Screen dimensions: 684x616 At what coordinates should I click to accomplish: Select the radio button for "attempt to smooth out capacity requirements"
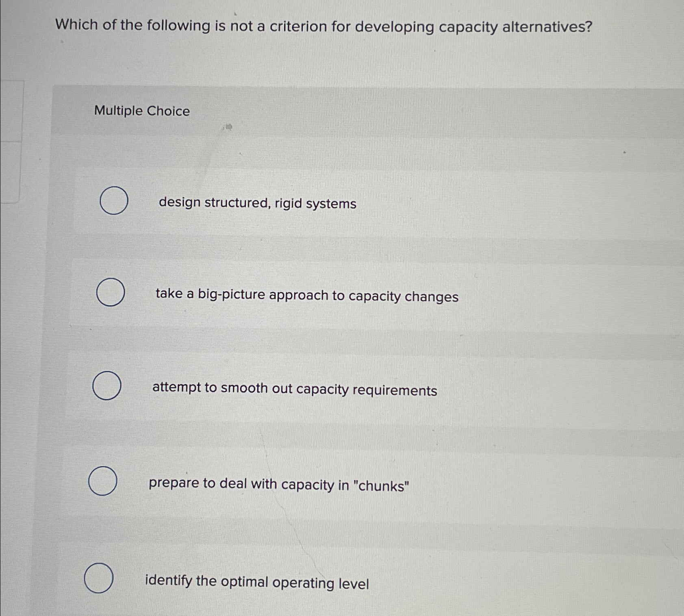point(106,386)
